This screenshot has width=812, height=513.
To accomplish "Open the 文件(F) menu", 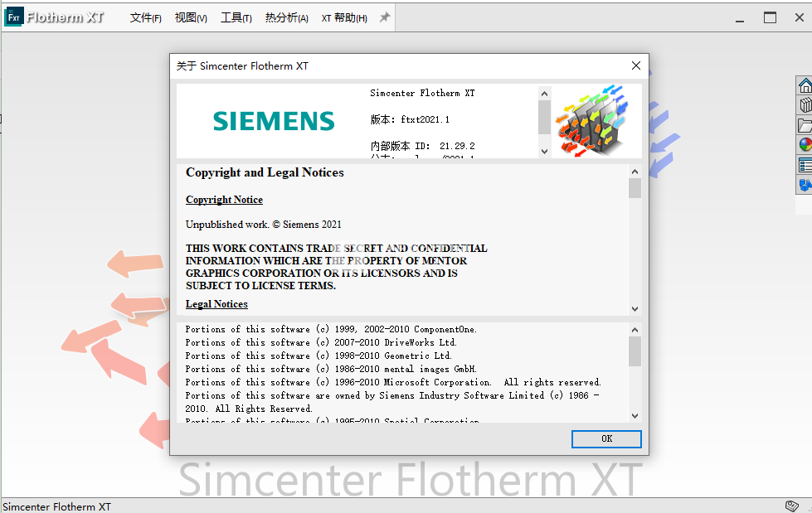I will point(145,18).
